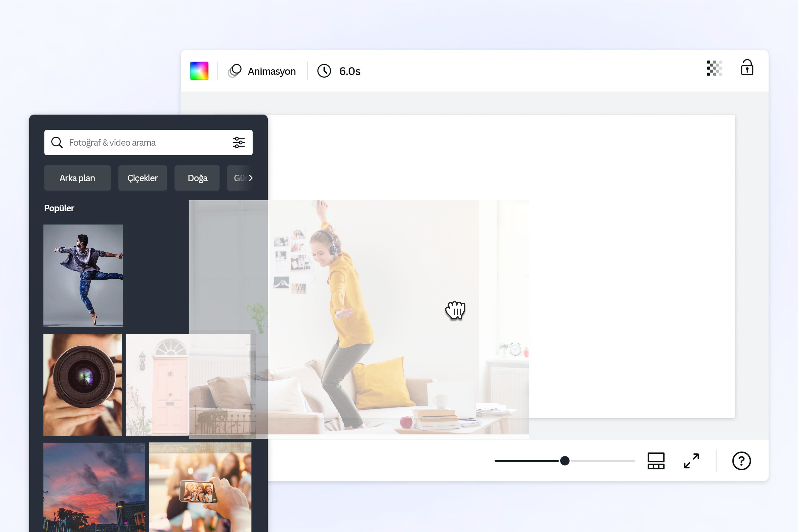Select the Arka plan category chip
798x532 pixels.
77,178
